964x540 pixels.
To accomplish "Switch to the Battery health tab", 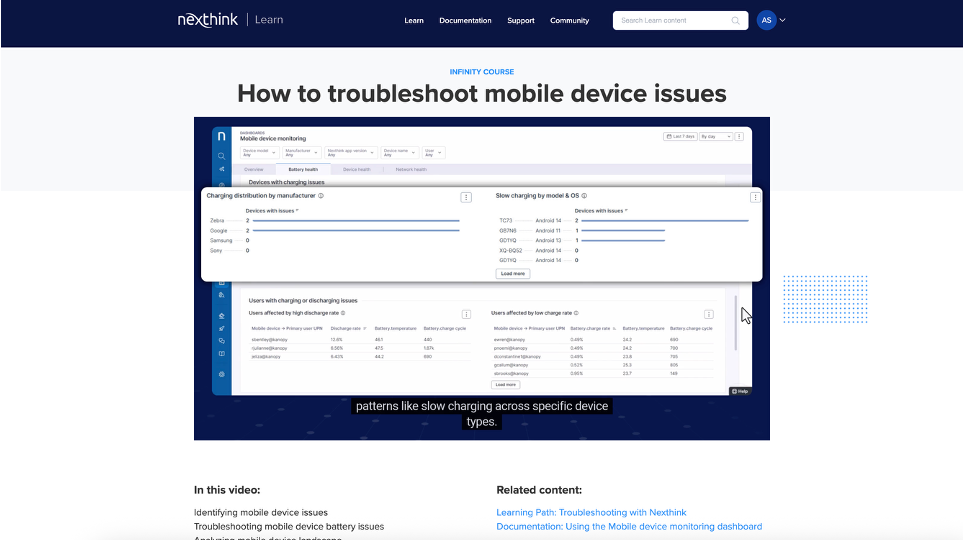I will click(x=303, y=170).
